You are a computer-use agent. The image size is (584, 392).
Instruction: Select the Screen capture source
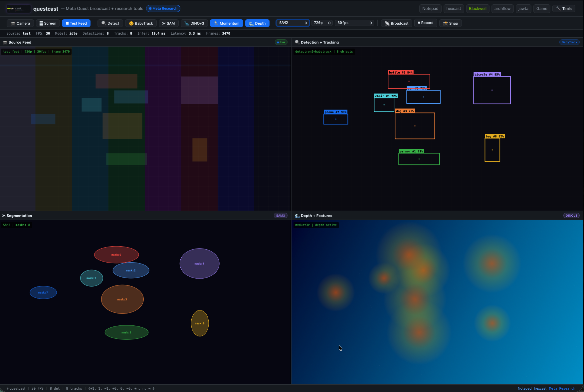(x=48, y=23)
